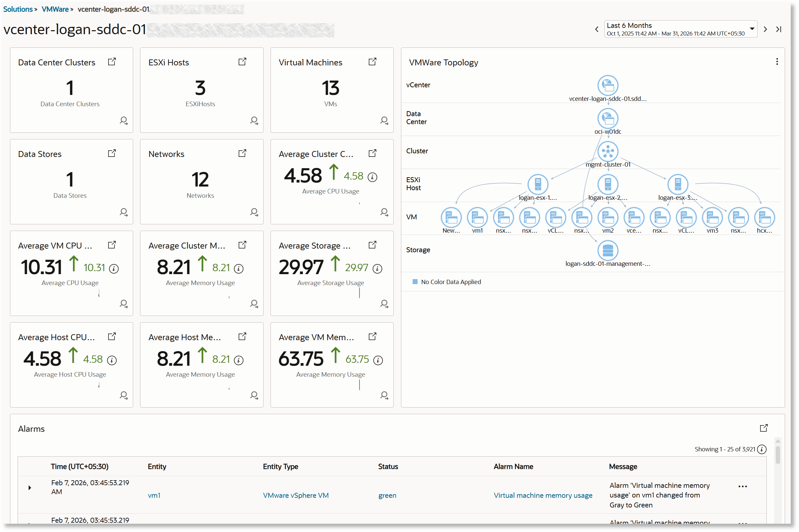Click the oci-w01dc data center icon in topology

click(x=607, y=118)
